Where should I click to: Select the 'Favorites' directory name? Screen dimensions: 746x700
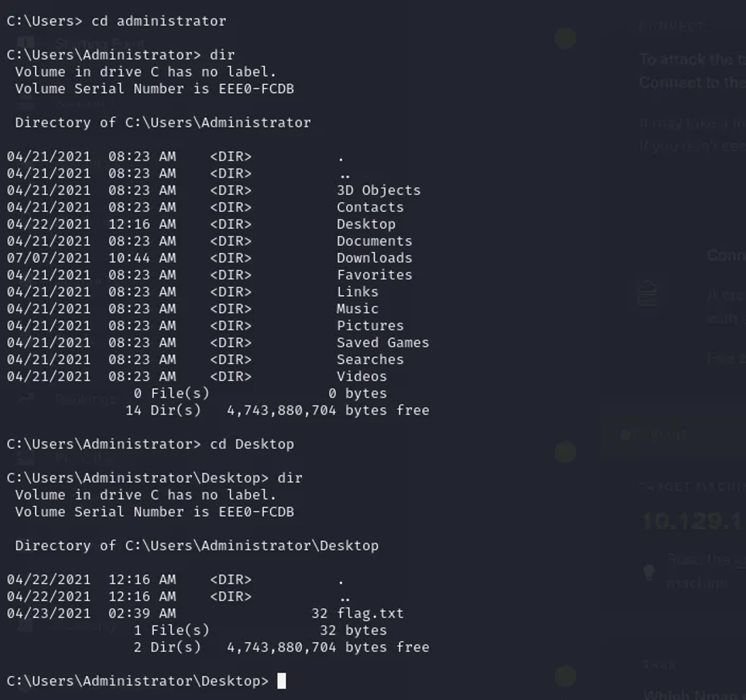pyautogui.click(x=374, y=275)
